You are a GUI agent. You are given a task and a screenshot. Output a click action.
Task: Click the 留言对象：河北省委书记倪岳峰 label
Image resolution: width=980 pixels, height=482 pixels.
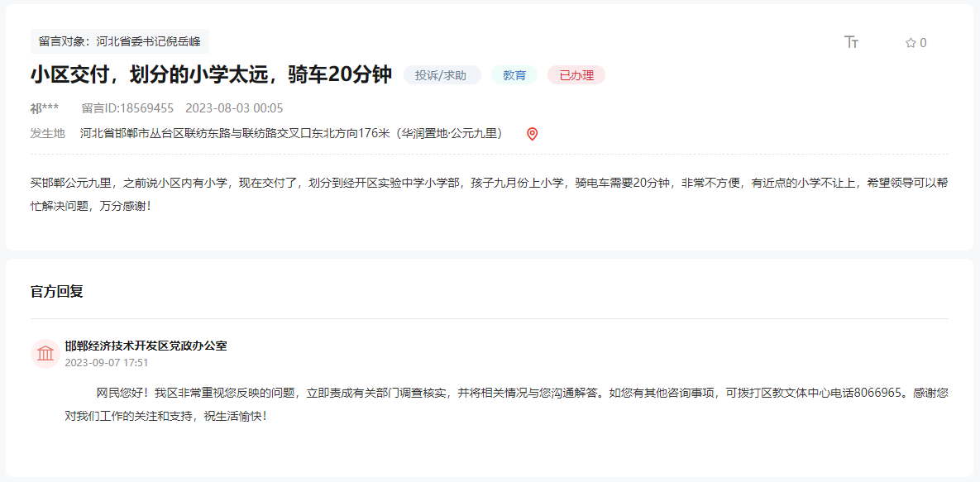120,42
